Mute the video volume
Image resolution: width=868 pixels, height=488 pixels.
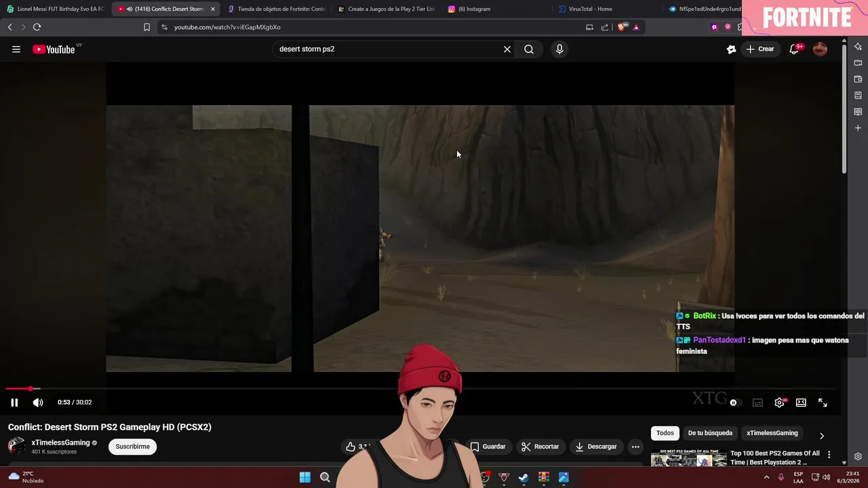pos(38,402)
